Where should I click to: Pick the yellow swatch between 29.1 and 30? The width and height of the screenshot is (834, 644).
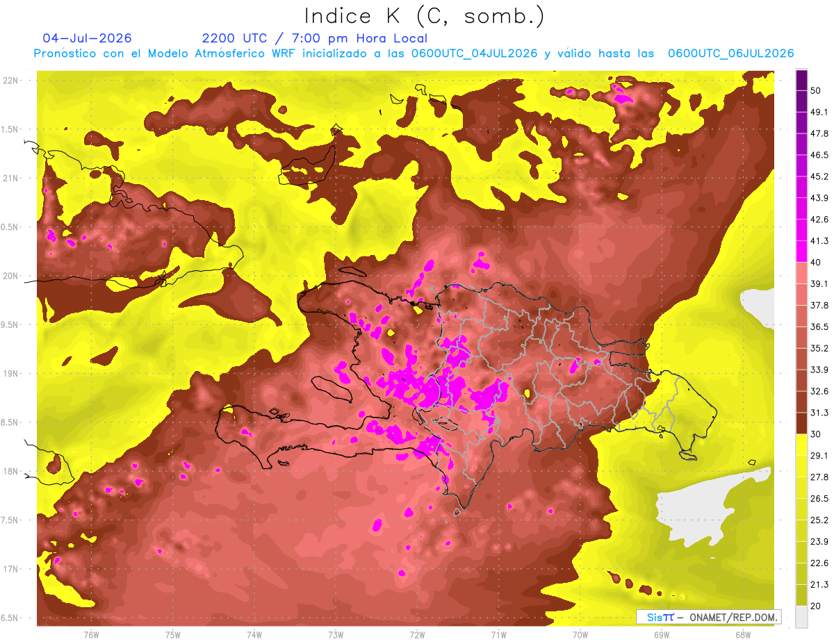pyautogui.click(x=801, y=445)
